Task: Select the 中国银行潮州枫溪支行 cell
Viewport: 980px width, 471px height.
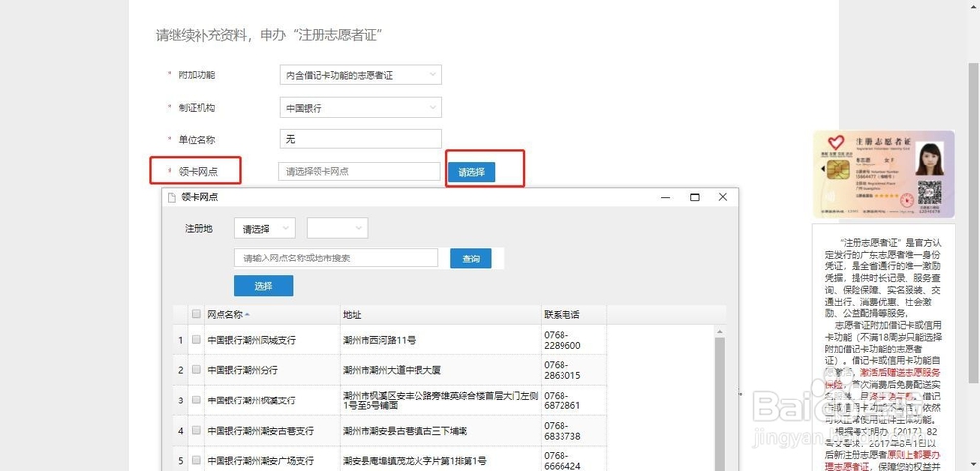Action: point(271,400)
